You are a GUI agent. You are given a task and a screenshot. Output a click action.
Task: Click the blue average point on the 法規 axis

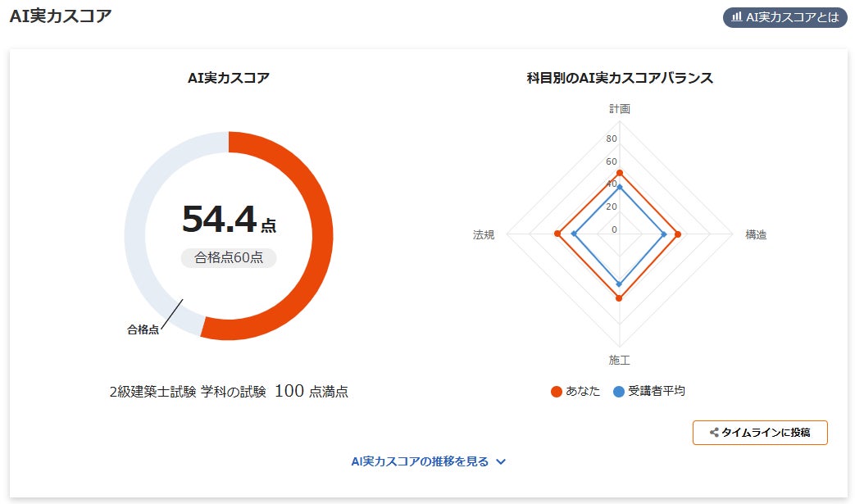tap(574, 235)
